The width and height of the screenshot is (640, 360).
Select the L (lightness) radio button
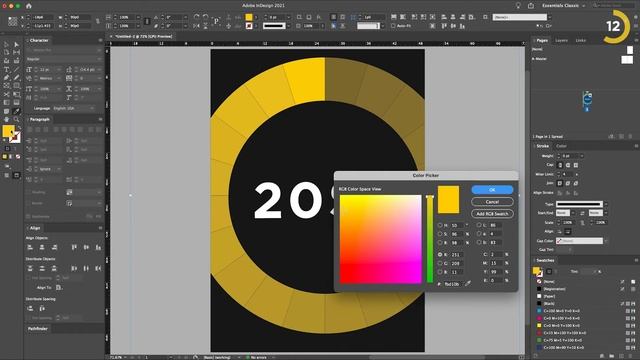coord(479,225)
